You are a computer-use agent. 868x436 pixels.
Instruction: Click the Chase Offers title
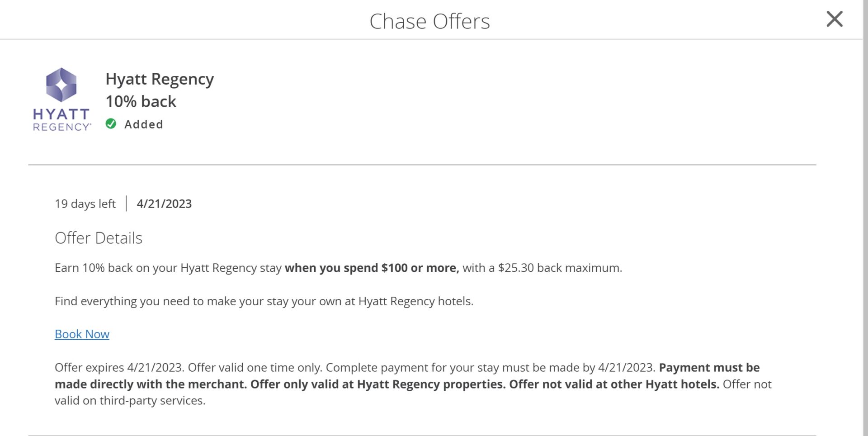click(429, 20)
